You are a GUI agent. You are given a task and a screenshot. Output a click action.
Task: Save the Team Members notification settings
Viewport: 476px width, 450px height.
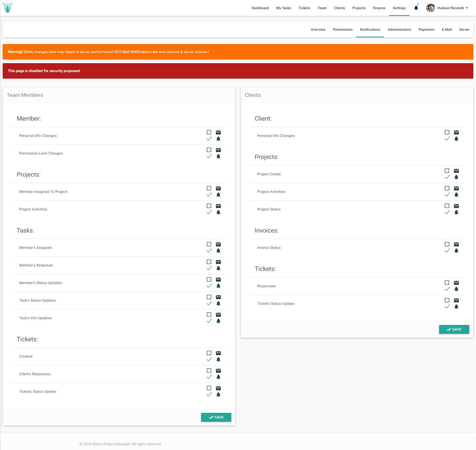click(x=216, y=417)
